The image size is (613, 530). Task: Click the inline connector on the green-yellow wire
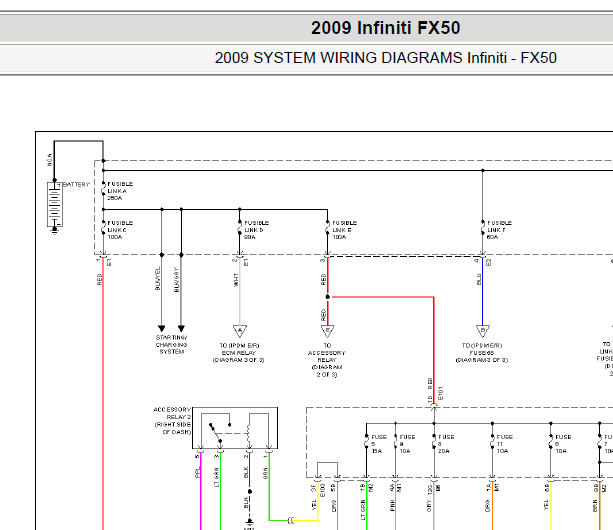coord(291,520)
